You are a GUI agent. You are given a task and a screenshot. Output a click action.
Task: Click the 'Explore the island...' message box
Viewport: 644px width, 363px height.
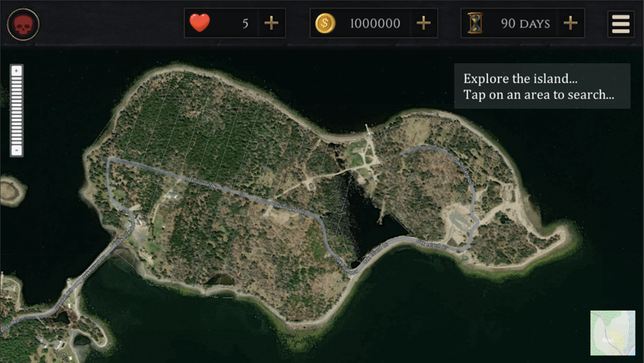(542, 86)
